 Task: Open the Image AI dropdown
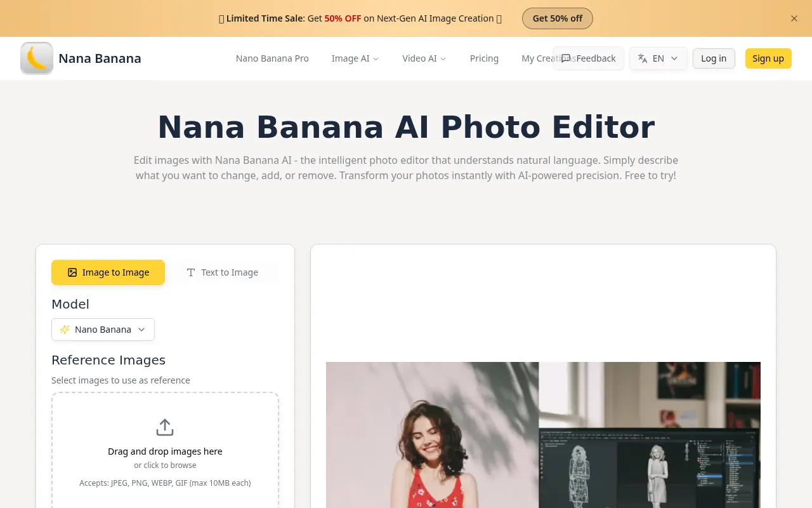coord(355,58)
